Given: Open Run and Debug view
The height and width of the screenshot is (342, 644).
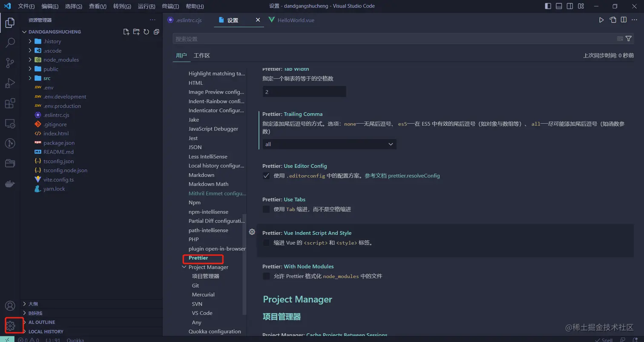Looking at the screenshot, I should click(x=10, y=83).
